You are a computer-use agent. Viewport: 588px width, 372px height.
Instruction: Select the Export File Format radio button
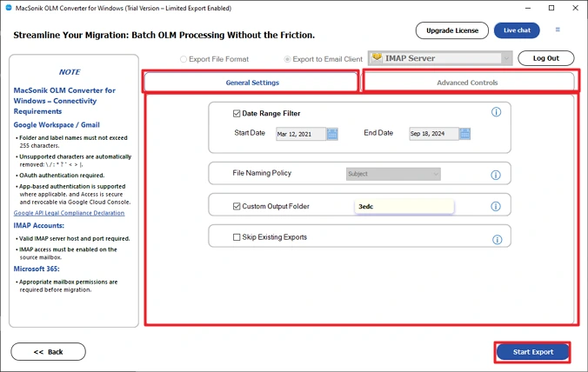[184, 59]
